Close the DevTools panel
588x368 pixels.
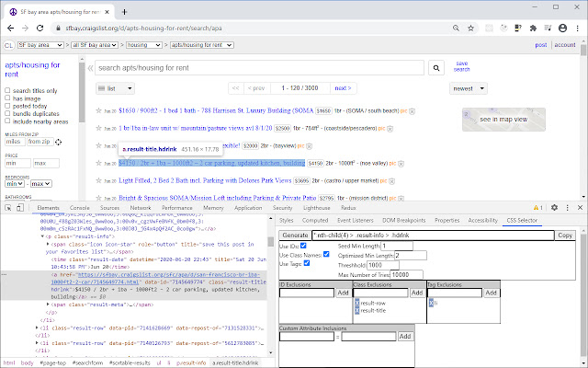[x=580, y=208]
